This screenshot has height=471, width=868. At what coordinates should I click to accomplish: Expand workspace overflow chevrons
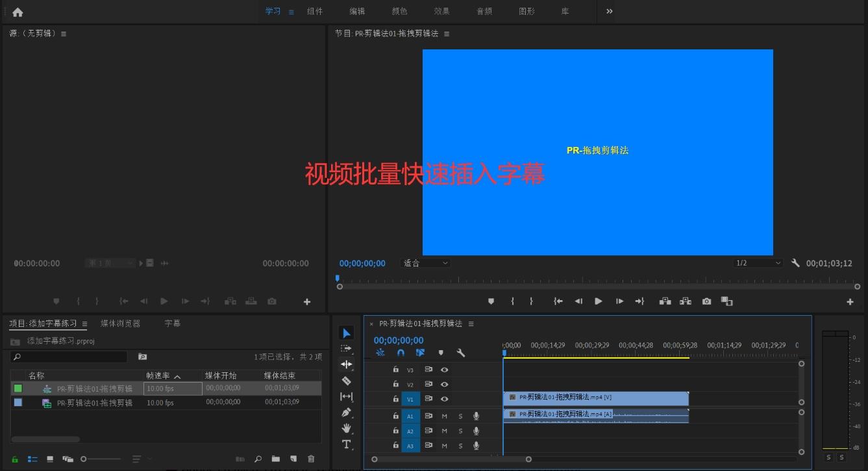click(610, 11)
